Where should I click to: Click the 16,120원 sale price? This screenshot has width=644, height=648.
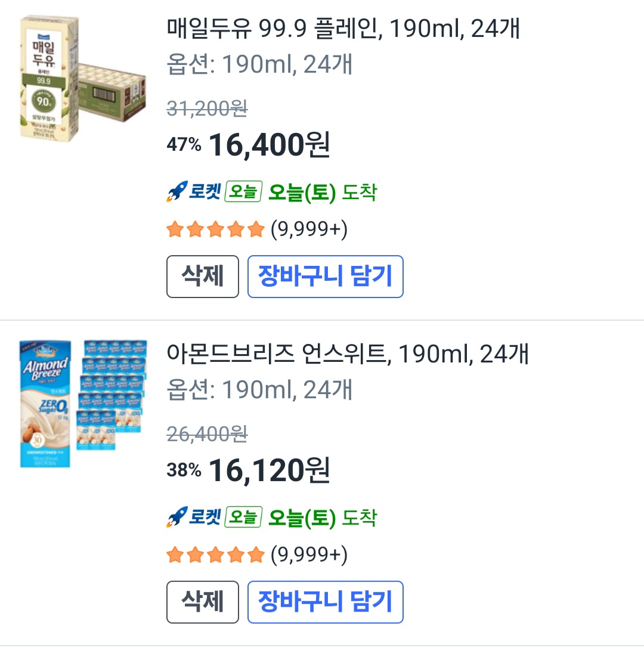269,470
